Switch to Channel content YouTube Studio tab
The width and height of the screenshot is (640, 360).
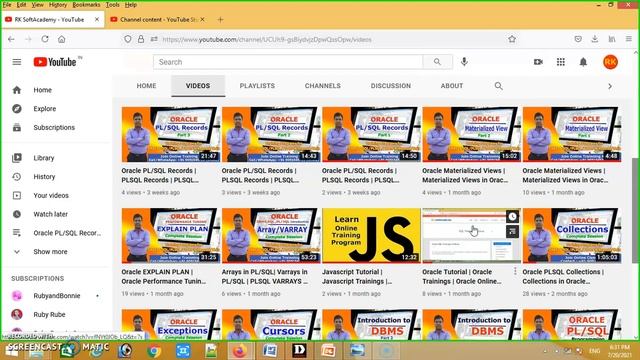tap(157, 19)
